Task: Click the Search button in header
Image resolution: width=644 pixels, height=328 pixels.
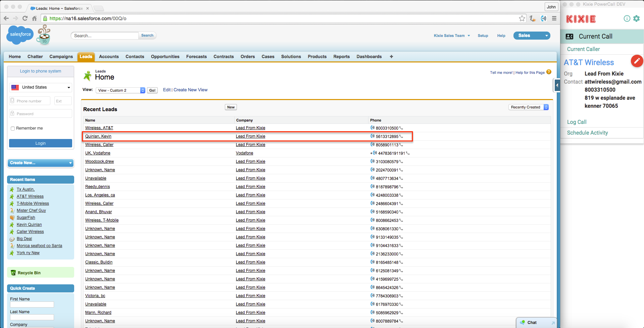Action: [x=147, y=36]
